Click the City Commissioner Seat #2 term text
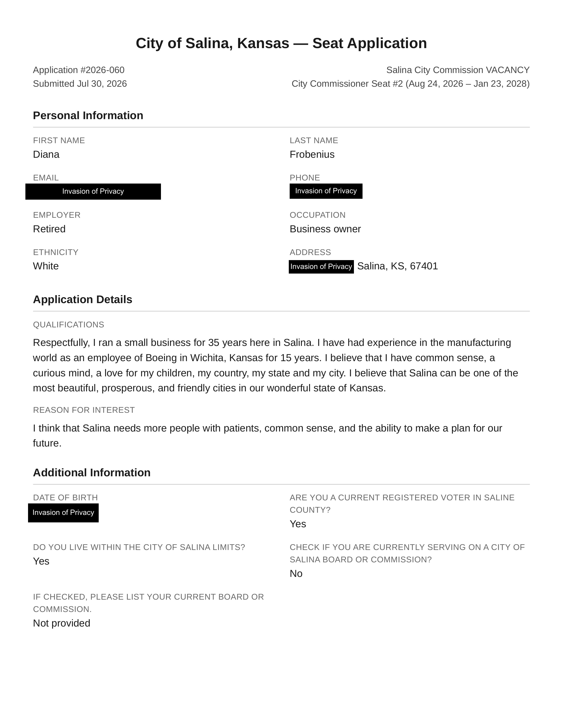Image resolution: width=563 pixels, height=728 pixels. 411,84
